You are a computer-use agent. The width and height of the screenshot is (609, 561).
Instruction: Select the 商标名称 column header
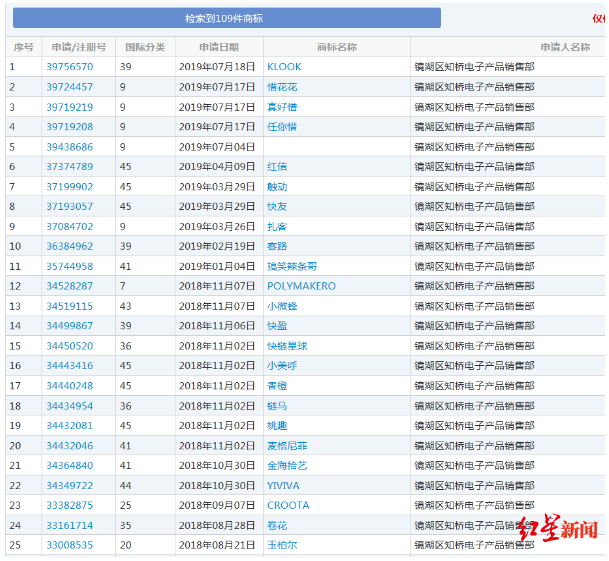[336, 47]
